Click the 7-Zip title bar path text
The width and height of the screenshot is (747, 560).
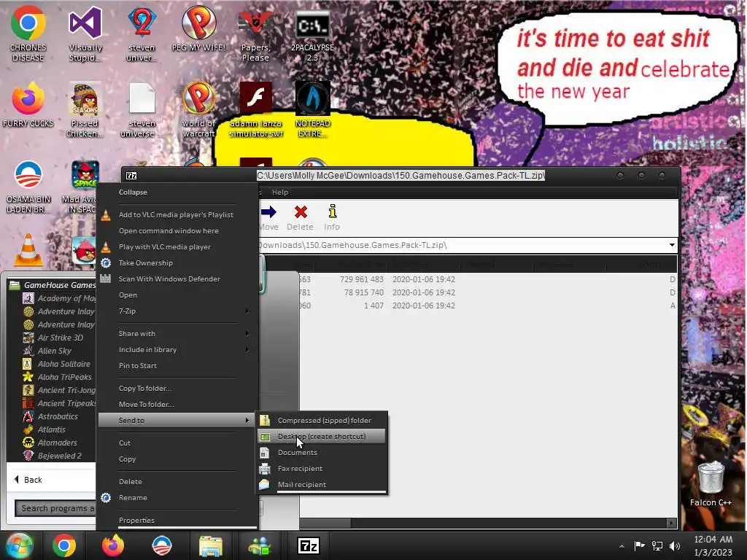click(x=400, y=175)
